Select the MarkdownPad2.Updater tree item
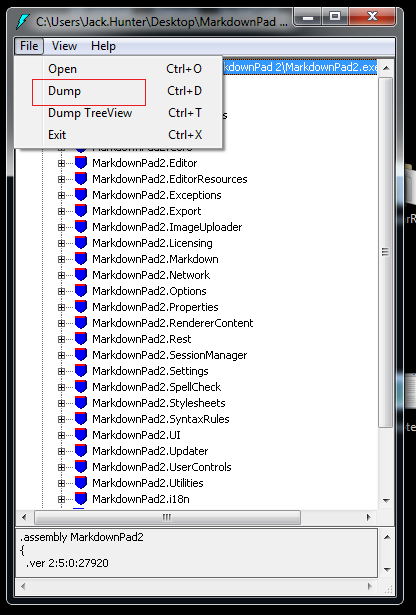 150,451
